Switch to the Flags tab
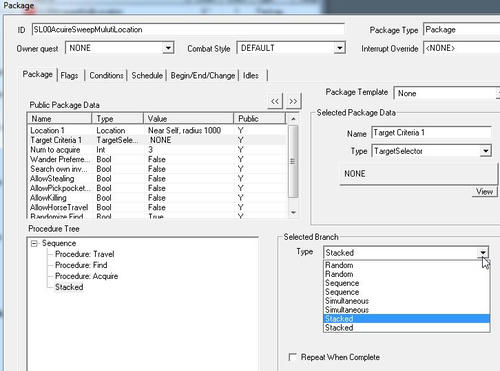 pyautogui.click(x=69, y=76)
